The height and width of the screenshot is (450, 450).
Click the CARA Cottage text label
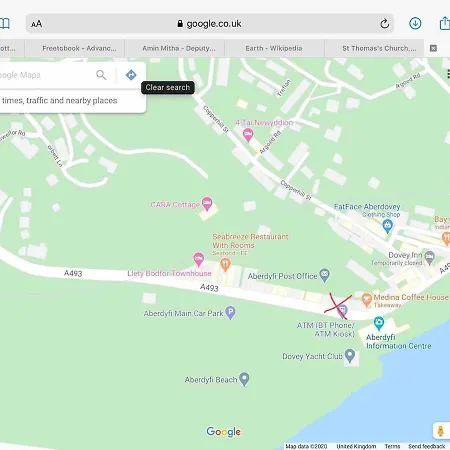(x=175, y=205)
